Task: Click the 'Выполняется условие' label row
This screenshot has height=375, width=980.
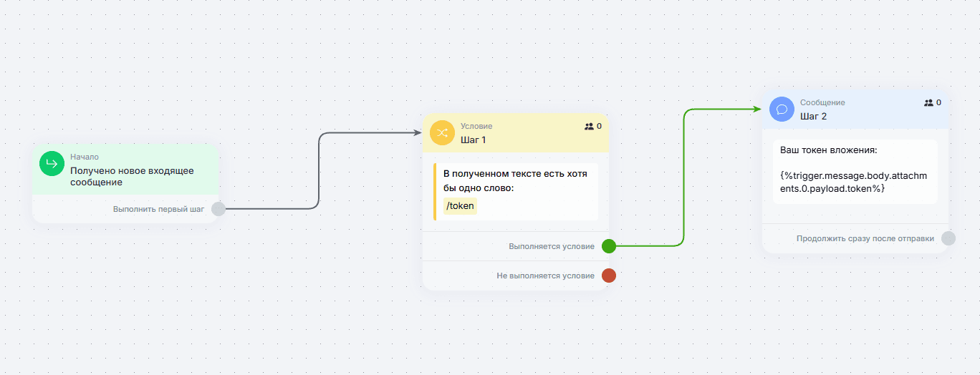Action: click(x=551, y=246)
